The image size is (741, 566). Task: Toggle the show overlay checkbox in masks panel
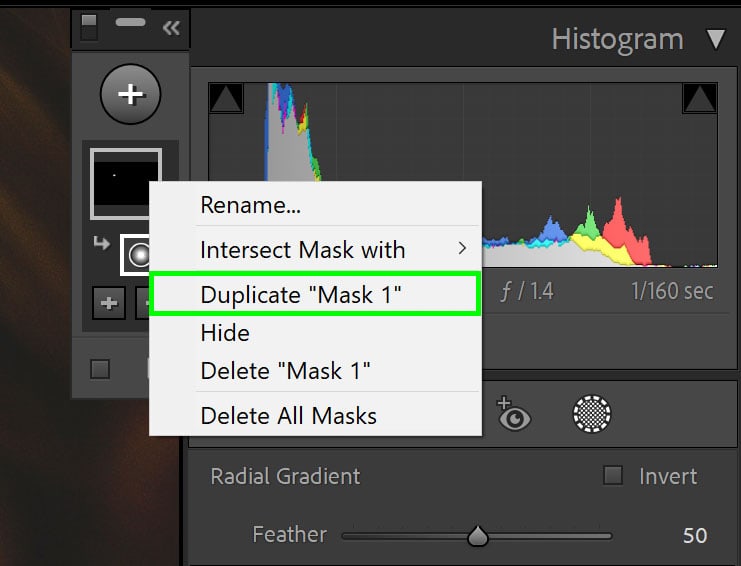100,369
